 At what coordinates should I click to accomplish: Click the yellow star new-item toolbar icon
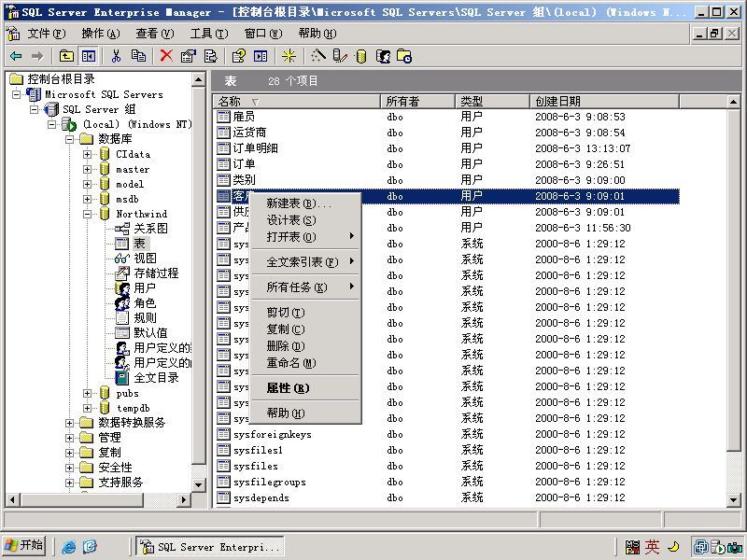pos(289,56)
